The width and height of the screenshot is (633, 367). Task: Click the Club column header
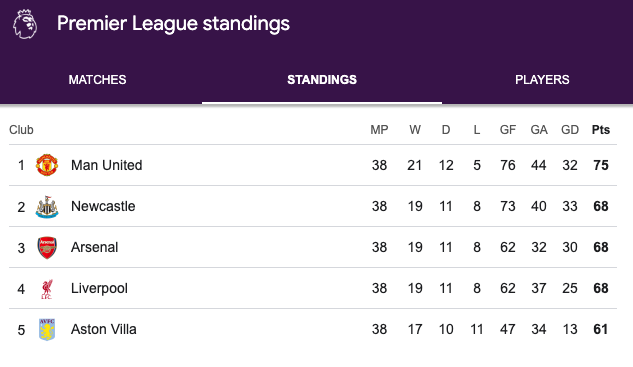coord(21,130)
